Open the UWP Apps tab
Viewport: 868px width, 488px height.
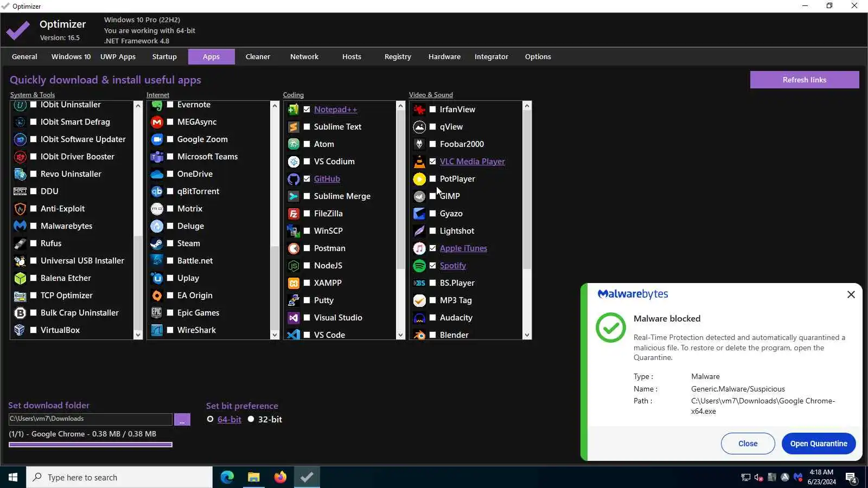coord(118,56)
